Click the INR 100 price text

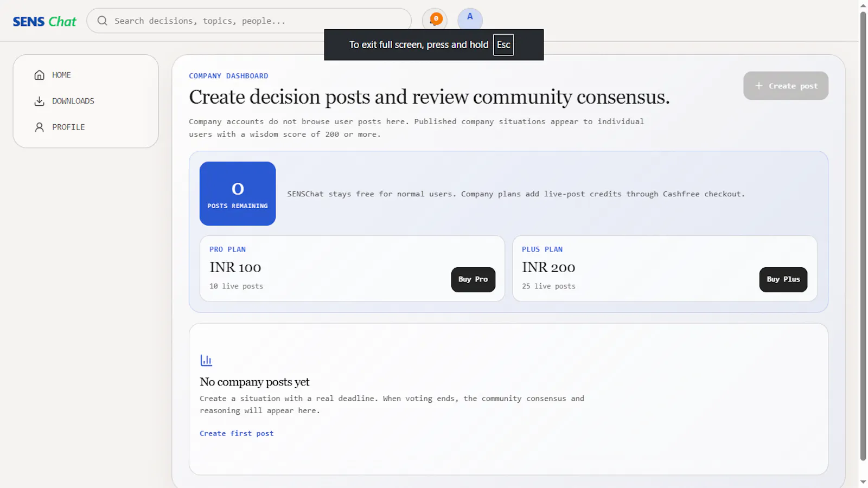coord(235,267)
